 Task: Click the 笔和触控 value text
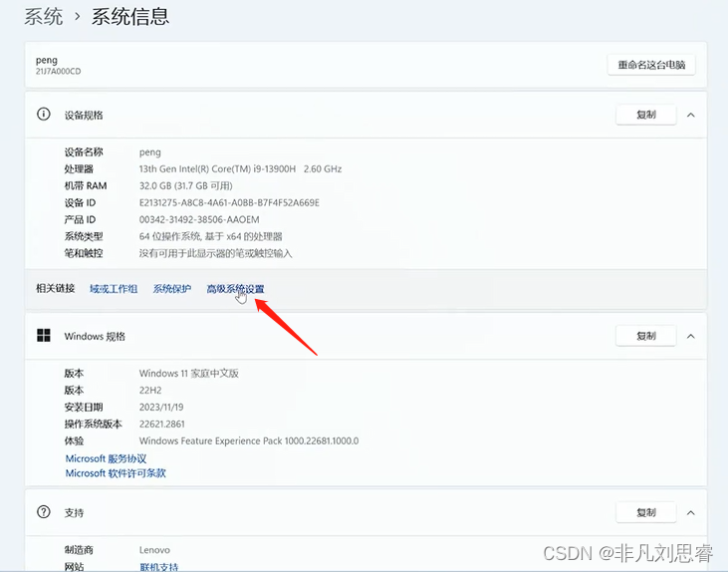click(x=215, y=253)
